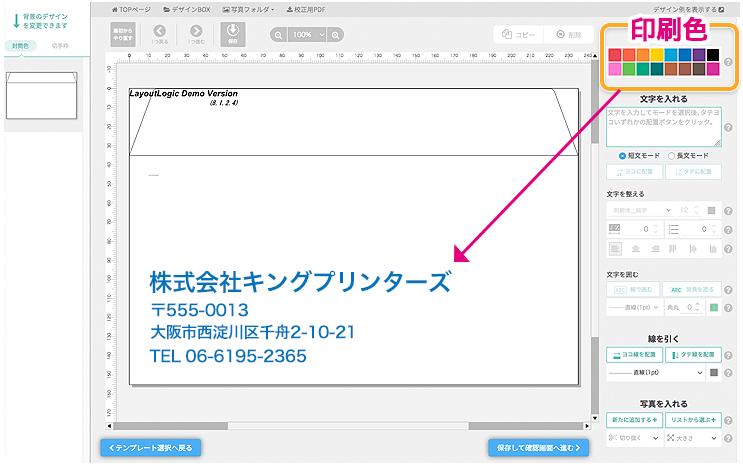Click the zoom out magnifier icon
This screenshot has width=743, height=465.
click(x=277, y=35)
